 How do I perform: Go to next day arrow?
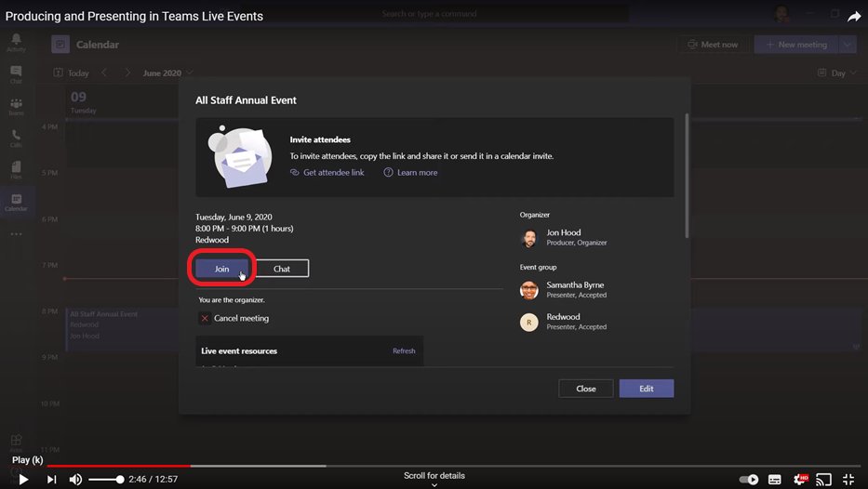click(127, 73)
